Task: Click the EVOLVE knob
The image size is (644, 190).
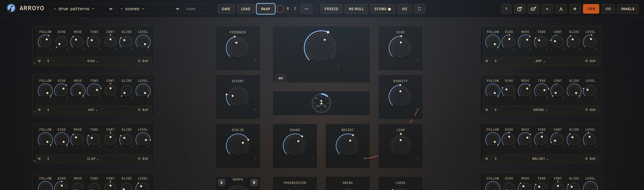Action: pos(238,145)
